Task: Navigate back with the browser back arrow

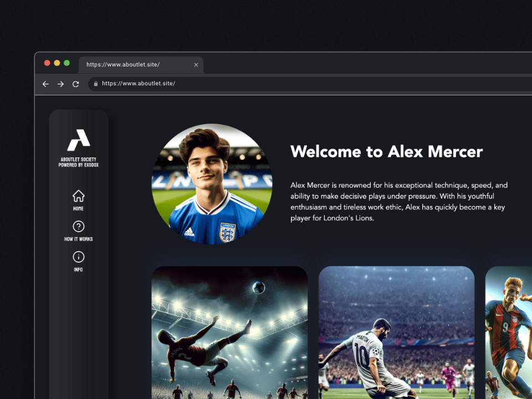Action: 45,84
